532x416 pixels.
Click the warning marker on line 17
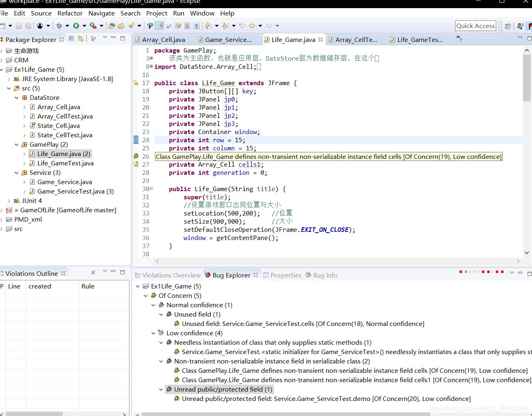[x=136, y=83]
